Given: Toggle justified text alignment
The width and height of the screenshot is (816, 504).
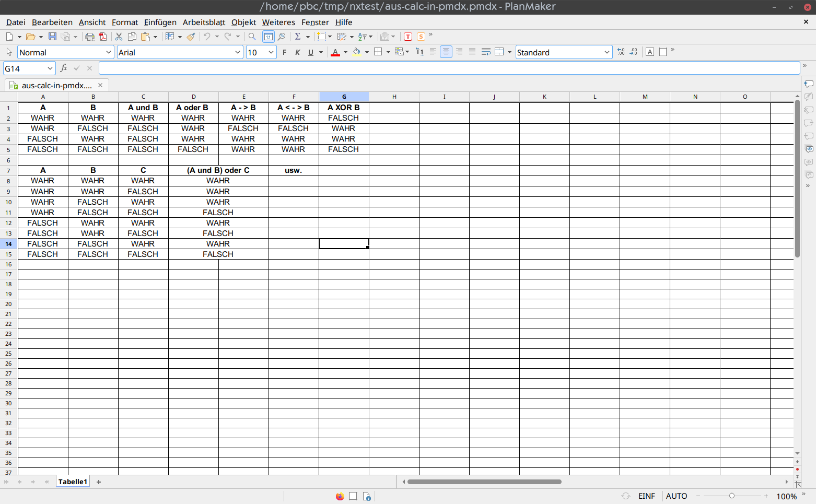Looking at the screenshot, I should coord(472,52).
